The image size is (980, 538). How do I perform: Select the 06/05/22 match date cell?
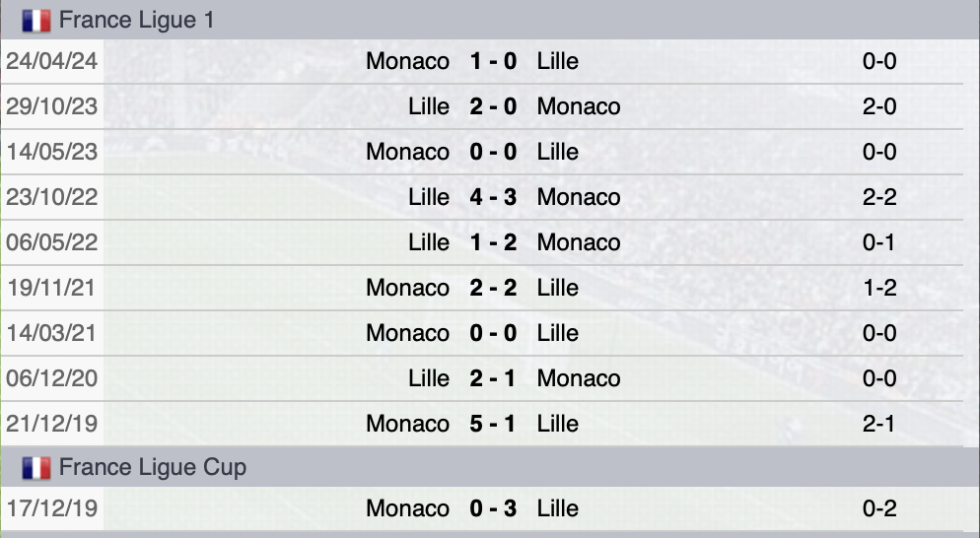pos(52,242)
